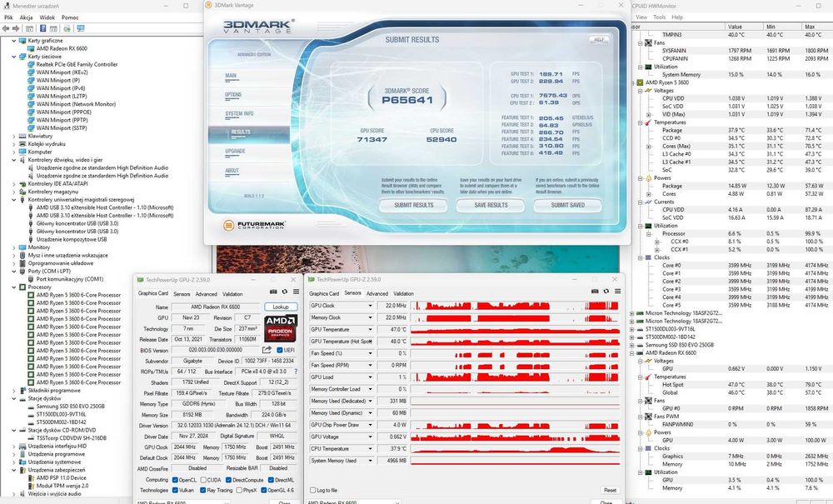Click the screenshot camera icon in GPU-Z Graphics Card window
This screenshot has width=833, height=504.
coord(273,292)
